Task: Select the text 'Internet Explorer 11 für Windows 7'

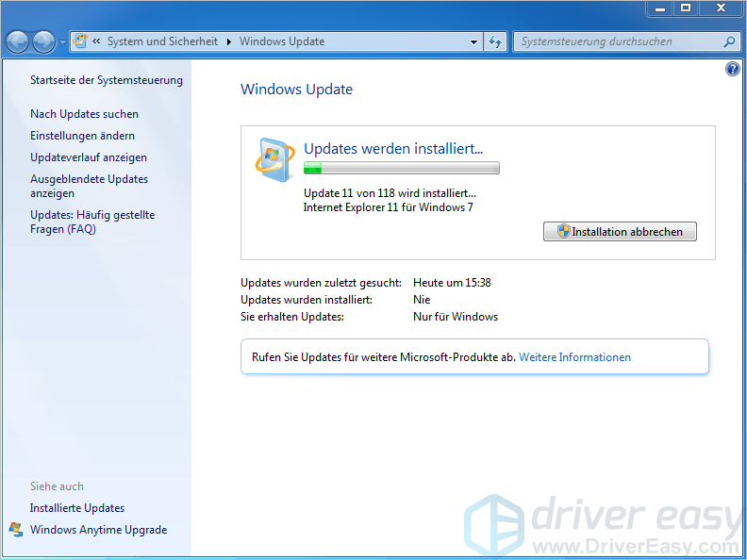Action: click(x=389, y=207)
